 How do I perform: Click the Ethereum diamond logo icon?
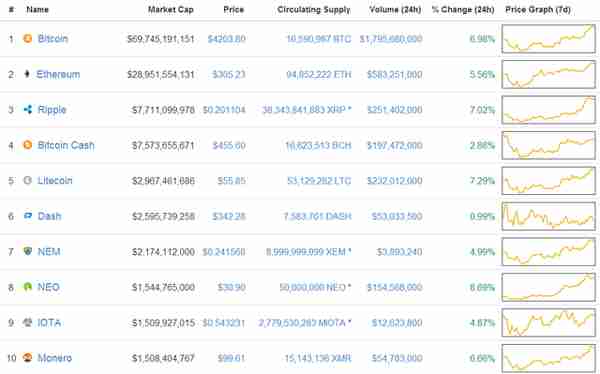27,74
